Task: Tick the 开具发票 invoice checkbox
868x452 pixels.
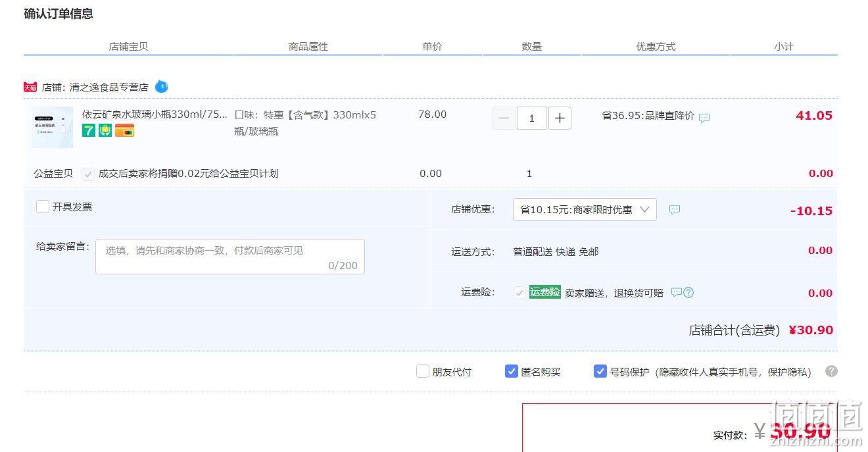Action: tap(43, 207)
